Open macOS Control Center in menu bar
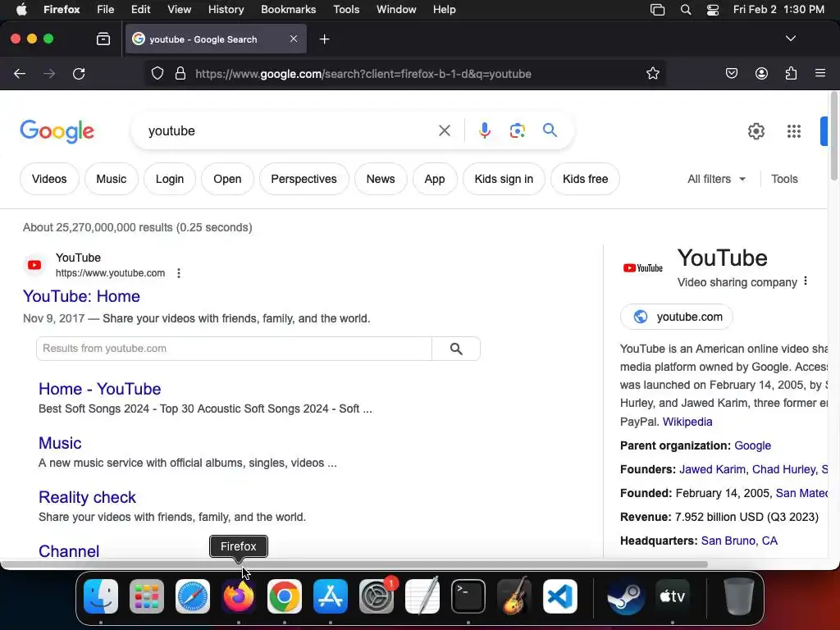The width and height of the screenshot is (840, 630). click(x=713, y=10)
